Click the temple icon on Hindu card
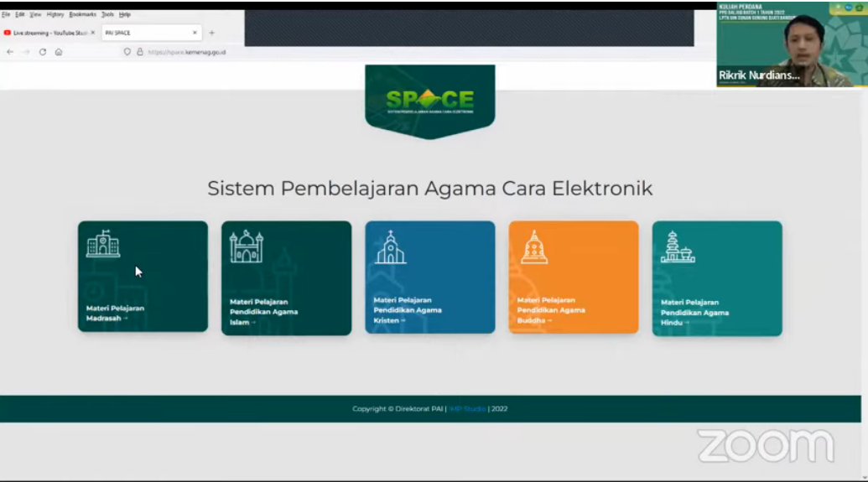This screenshot has height=482, width=868. coord(678,246)
